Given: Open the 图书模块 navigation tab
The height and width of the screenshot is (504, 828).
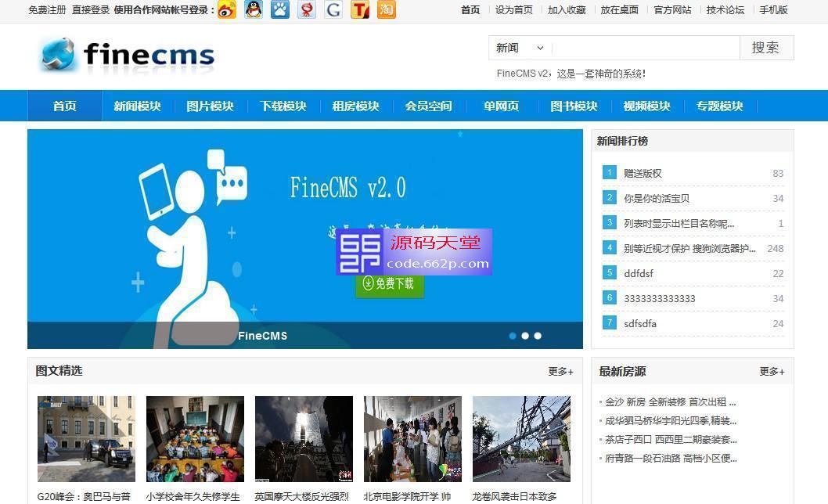Looking at the screenshot, I should tap(574, 106).
